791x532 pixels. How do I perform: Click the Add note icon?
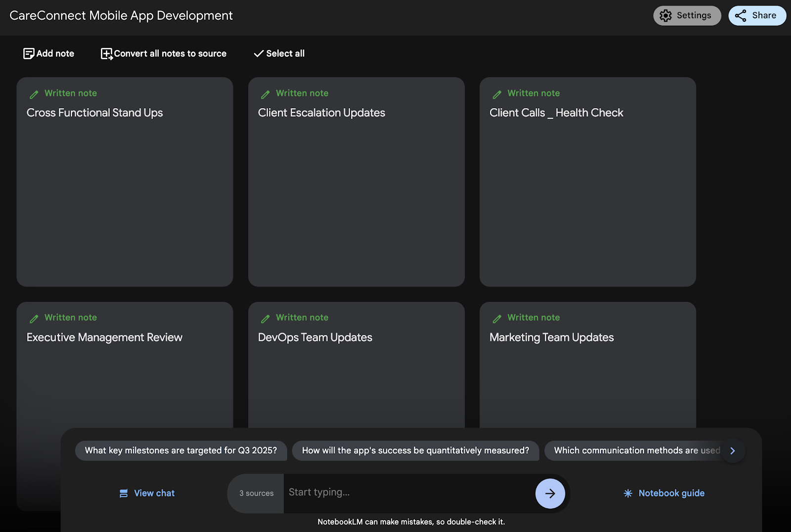(29, 53)
